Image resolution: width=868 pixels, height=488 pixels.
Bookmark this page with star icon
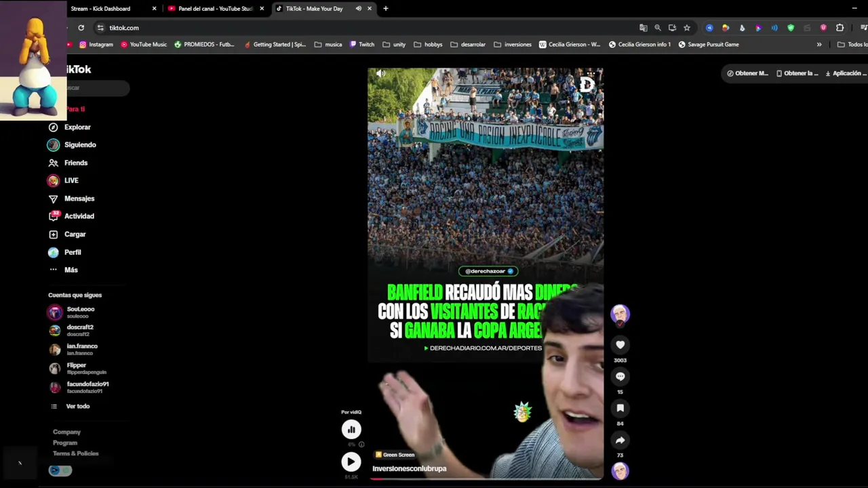(687, 28)
